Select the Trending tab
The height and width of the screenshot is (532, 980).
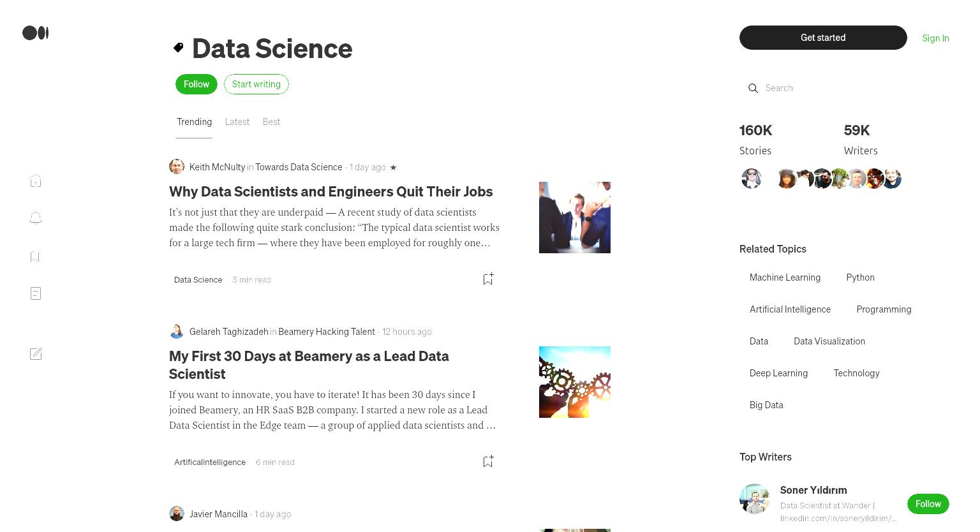[x=194, y=122]
